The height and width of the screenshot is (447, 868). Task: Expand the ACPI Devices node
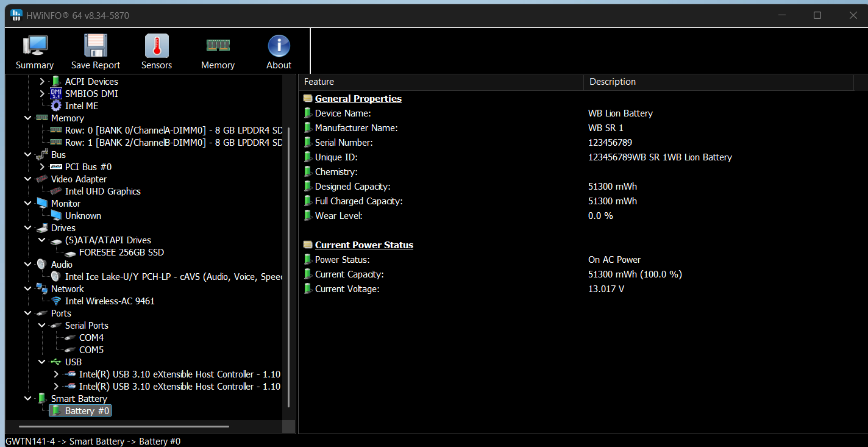[42, 81]
